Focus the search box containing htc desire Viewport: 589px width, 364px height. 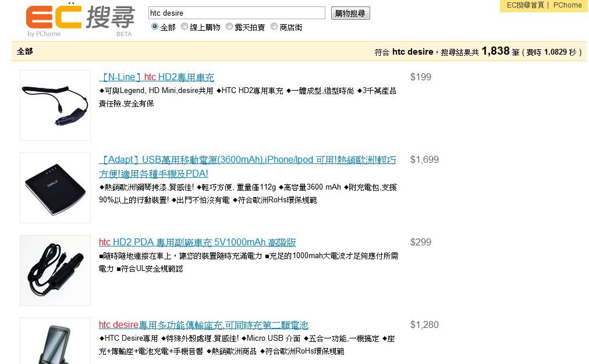coord(237,13)
